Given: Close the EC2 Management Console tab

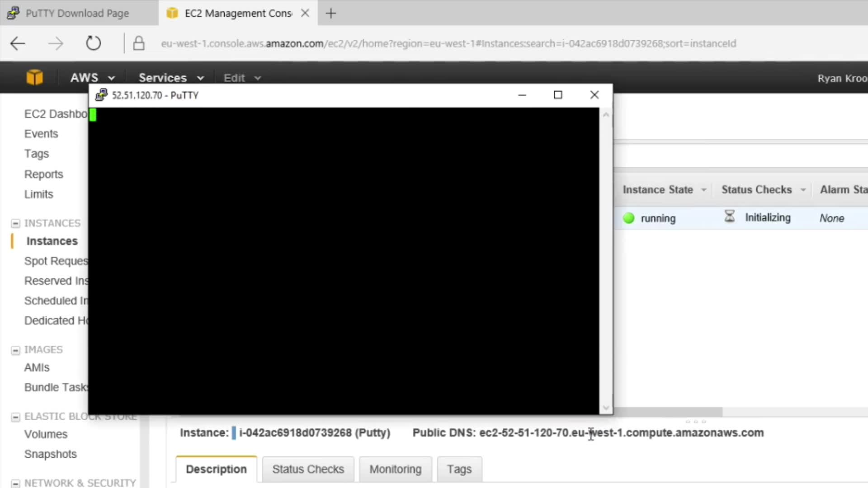Looking at the screenshot, I should (x=305, y=13).
